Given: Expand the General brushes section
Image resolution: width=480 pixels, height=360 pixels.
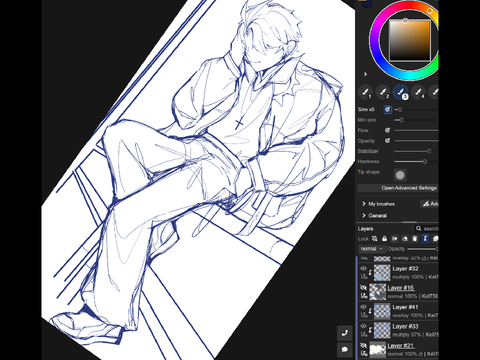Looking at the screenshot, I should point(374,216).
